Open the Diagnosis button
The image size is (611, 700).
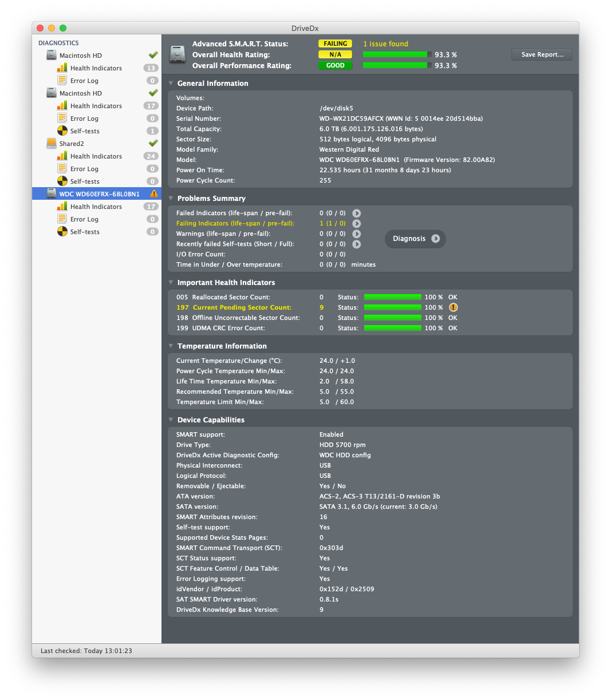click(x=415, y=239)
